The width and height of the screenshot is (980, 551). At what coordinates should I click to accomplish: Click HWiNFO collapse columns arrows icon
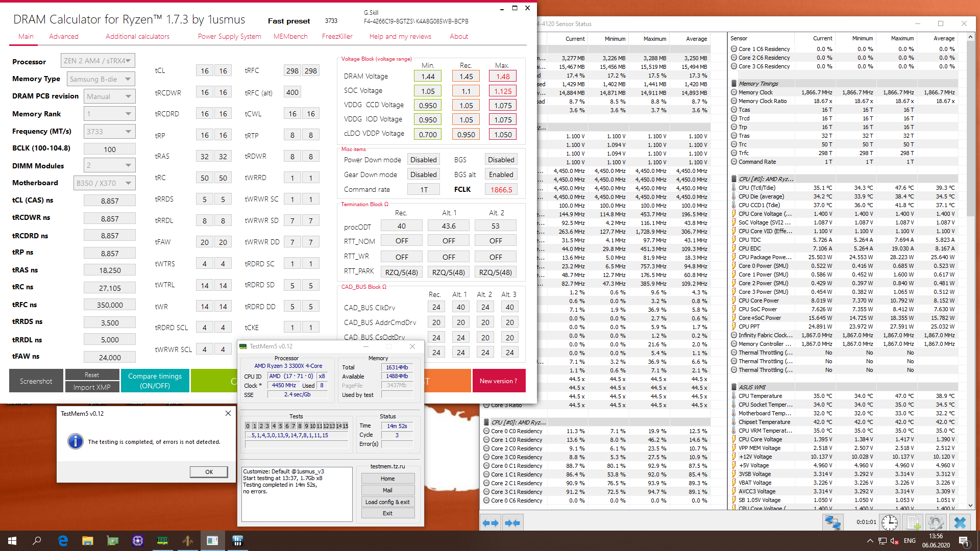tap(512, 523)
